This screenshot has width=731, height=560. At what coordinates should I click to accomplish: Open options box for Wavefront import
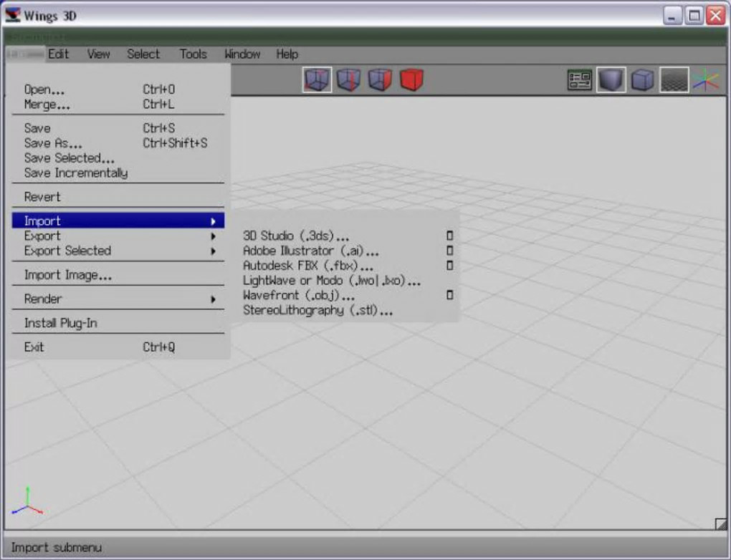(449, 295)
